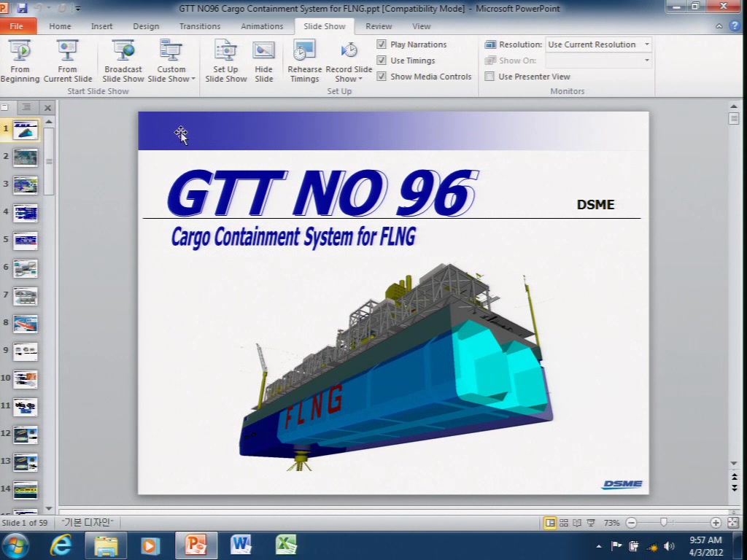Screen dimensions: 747x560
Task: Save the presentation from Quick Access Toolbar
Action: (22, 8)
